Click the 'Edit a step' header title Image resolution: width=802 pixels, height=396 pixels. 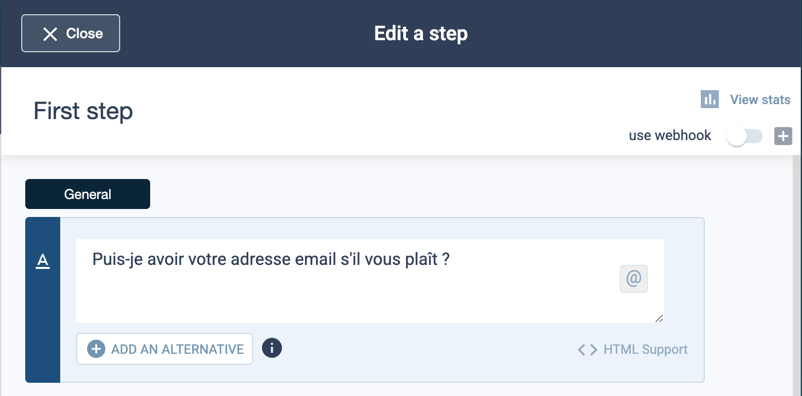(x=420, y=34)
